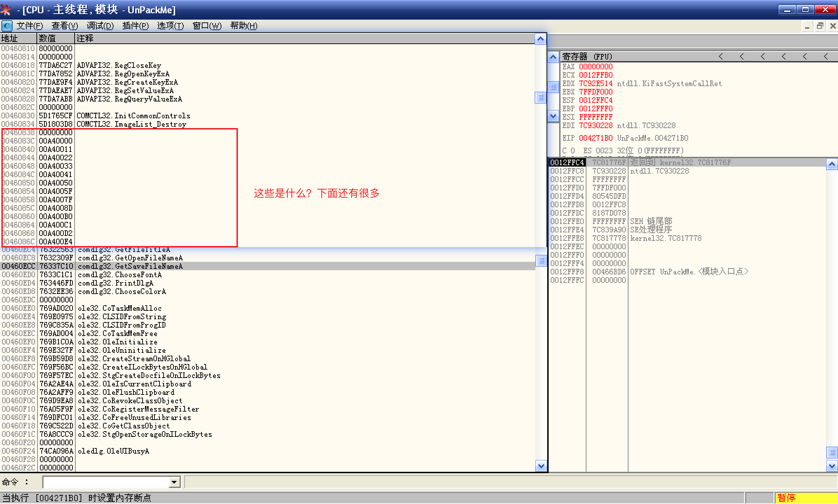Open the 调试(D) debug menu

[x=100, y=26]
